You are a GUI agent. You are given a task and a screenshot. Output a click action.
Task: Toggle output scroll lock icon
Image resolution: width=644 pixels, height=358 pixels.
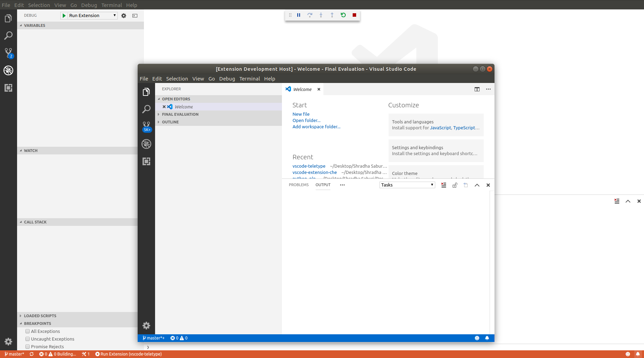(455, 185)
